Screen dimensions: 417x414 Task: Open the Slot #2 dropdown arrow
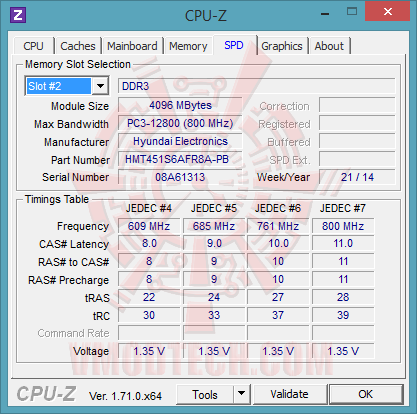[100, 86]
